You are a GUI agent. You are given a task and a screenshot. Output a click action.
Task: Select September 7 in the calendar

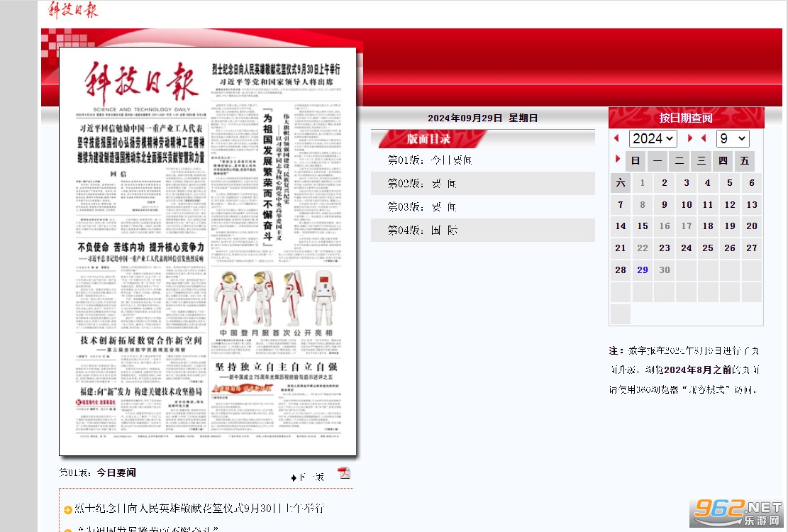pos(621,204)
